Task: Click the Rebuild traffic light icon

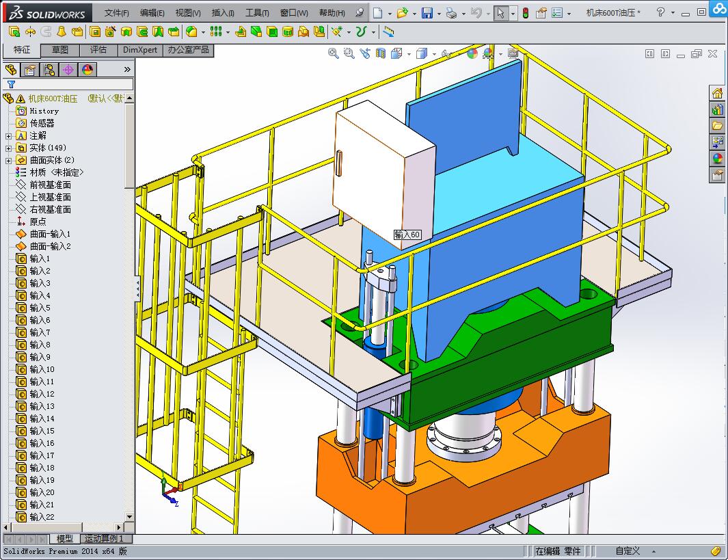Action: pos(525,13)
